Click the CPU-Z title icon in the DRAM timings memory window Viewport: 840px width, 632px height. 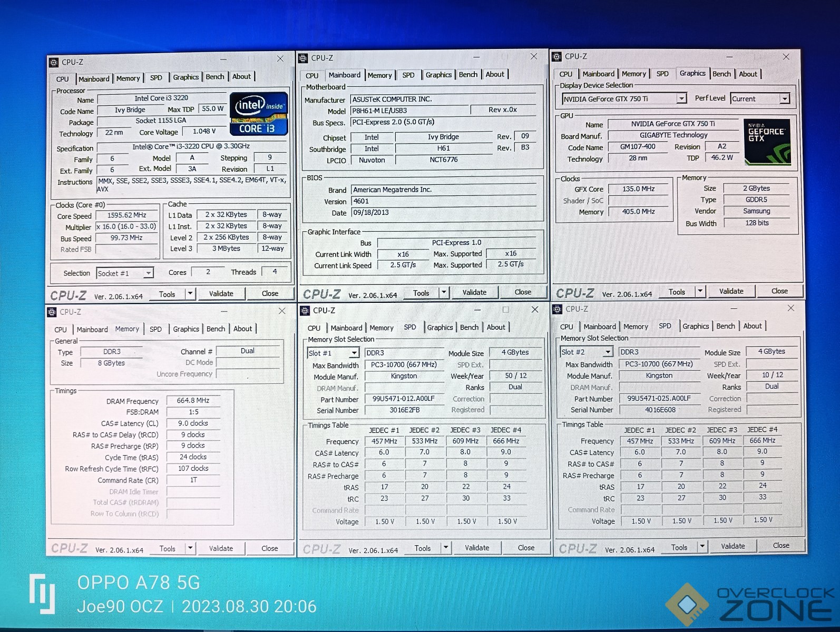(52, 312)
